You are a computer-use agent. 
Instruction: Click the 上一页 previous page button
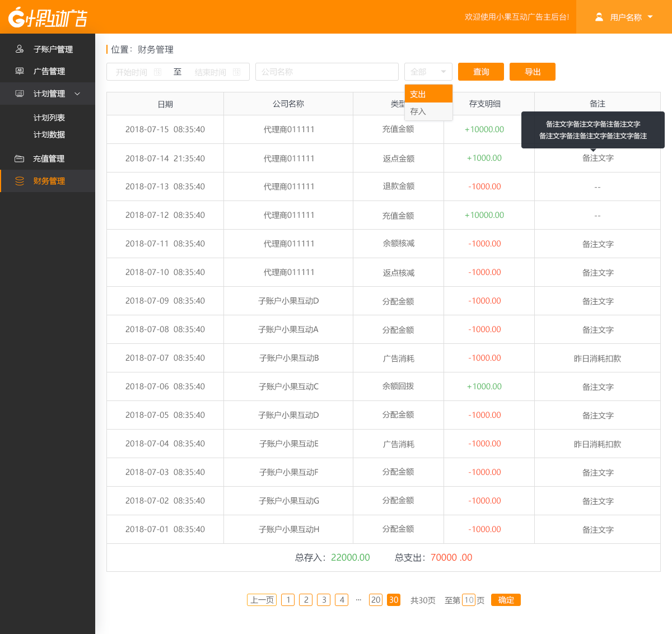[262, 600]
